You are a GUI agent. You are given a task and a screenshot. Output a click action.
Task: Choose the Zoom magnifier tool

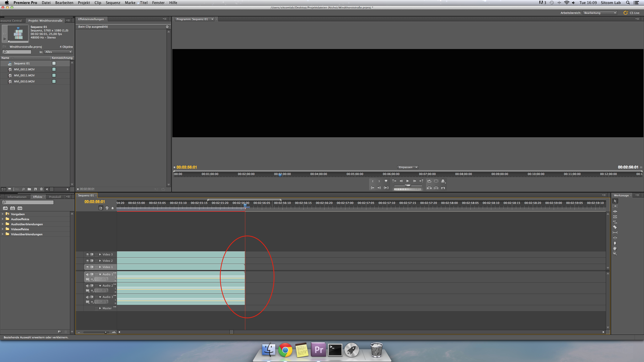(615, 254)
